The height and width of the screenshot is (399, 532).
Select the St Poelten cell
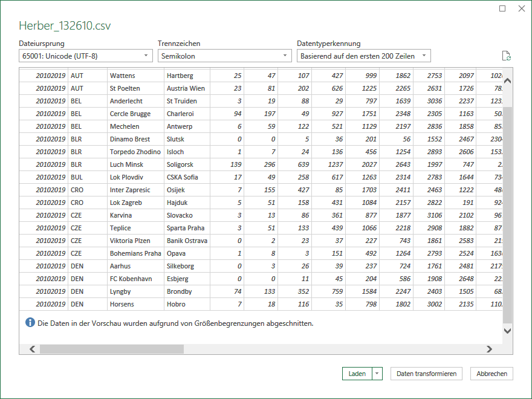135,88
